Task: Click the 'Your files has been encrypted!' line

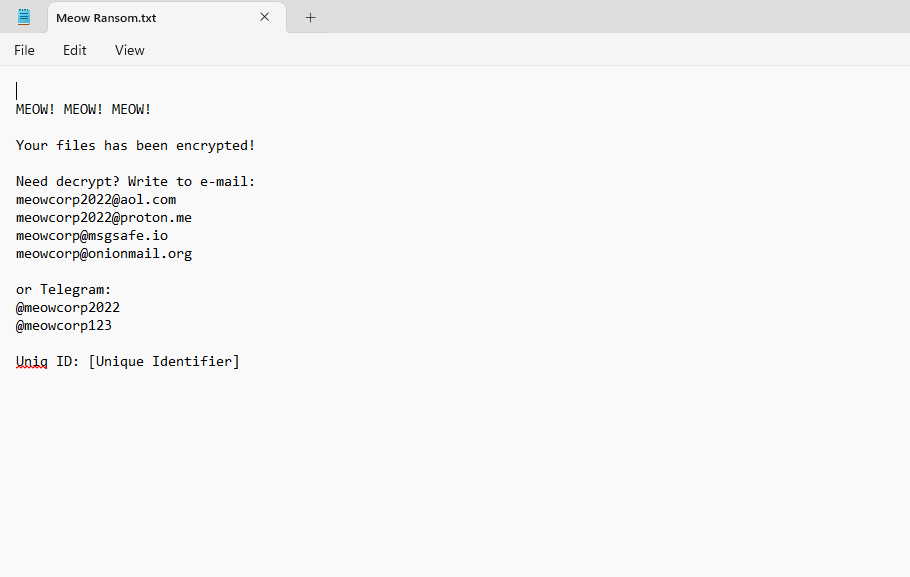Action: [x=136, y=145]
